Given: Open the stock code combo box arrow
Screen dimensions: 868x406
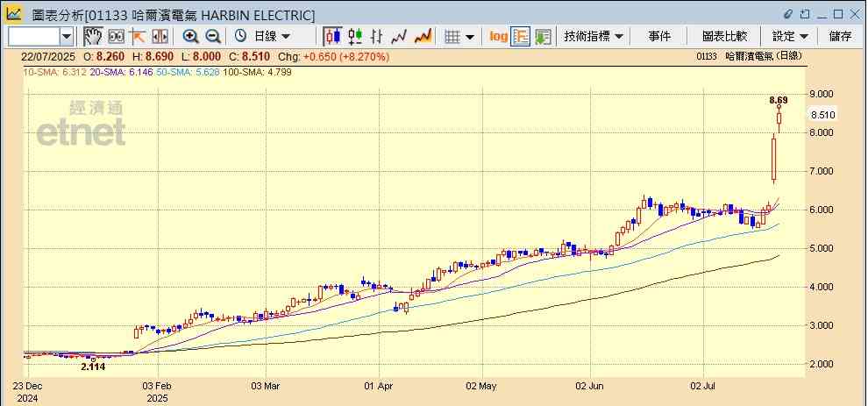Looking at the screenshot, I should pyautogui.click(x=67, y=37).
